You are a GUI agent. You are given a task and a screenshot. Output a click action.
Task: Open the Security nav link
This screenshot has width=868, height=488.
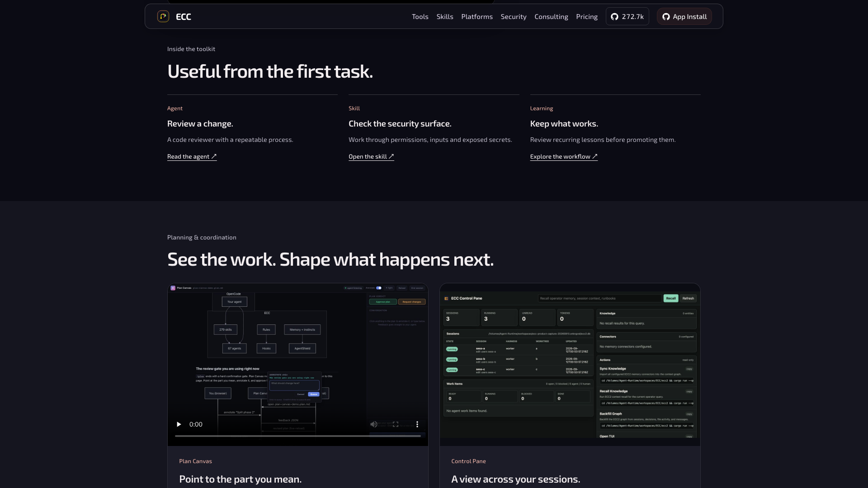point(514,17)
